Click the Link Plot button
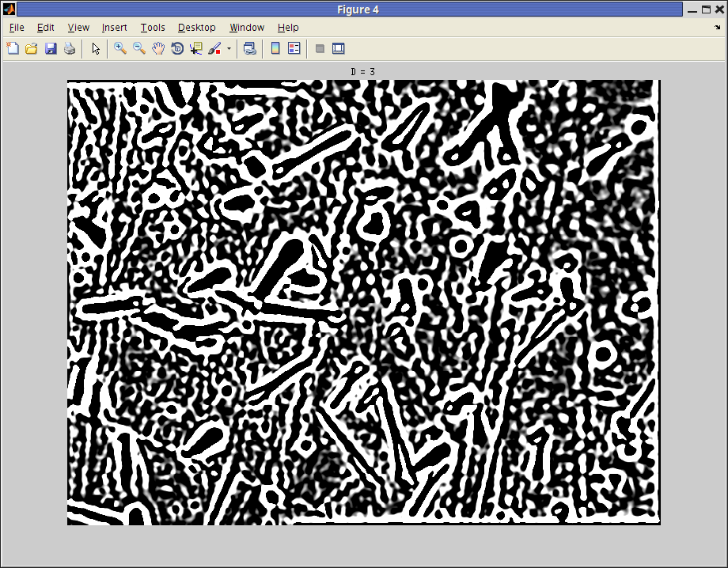728x568 pixels. 249,48
